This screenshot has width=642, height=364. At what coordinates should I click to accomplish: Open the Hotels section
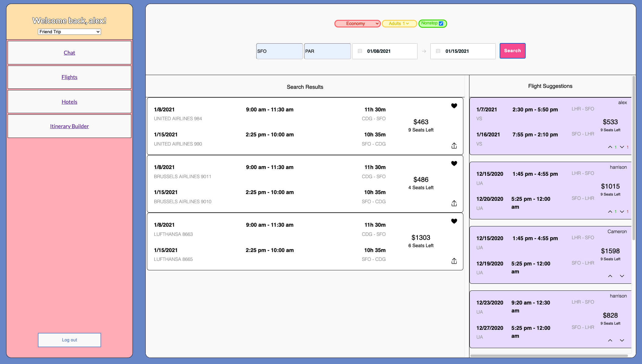69,102
